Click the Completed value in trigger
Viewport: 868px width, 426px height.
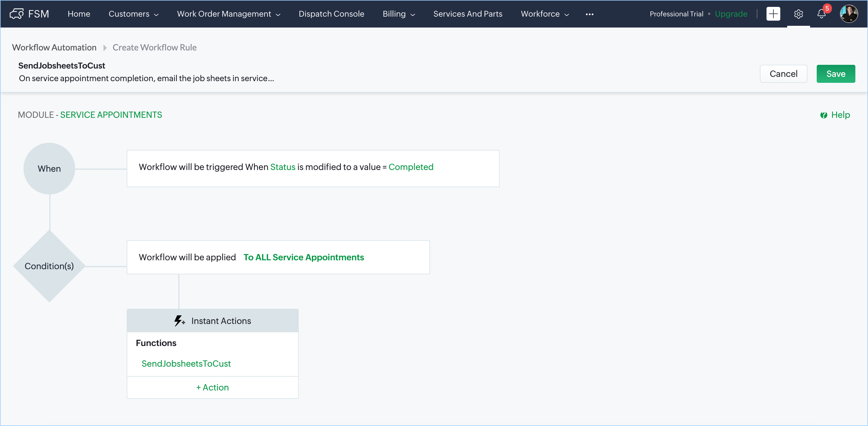411,167
